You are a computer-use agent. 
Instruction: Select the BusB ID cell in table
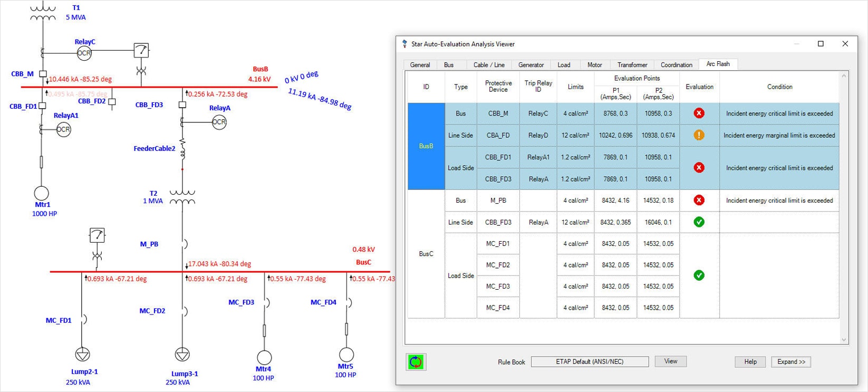coord(426,146)
